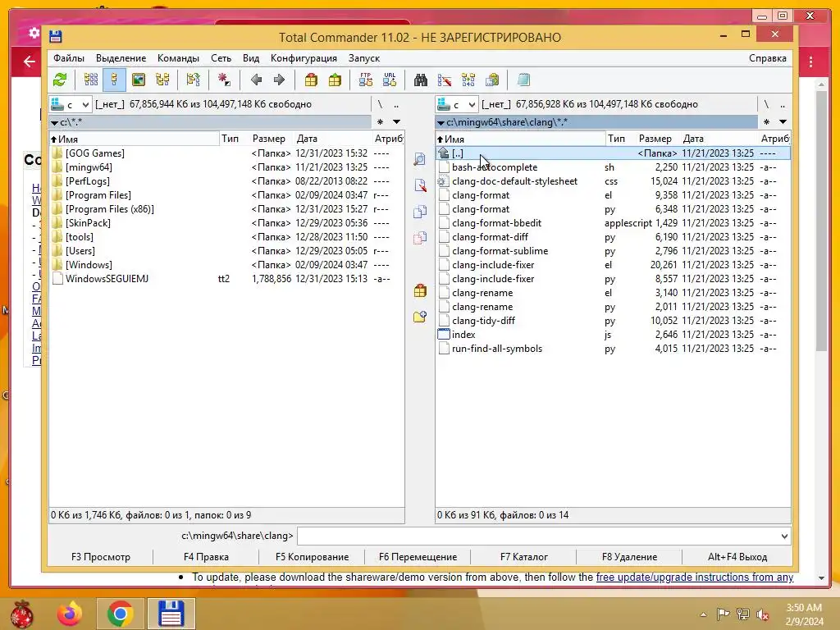Open the FTP connect icon

click(365, 80)
